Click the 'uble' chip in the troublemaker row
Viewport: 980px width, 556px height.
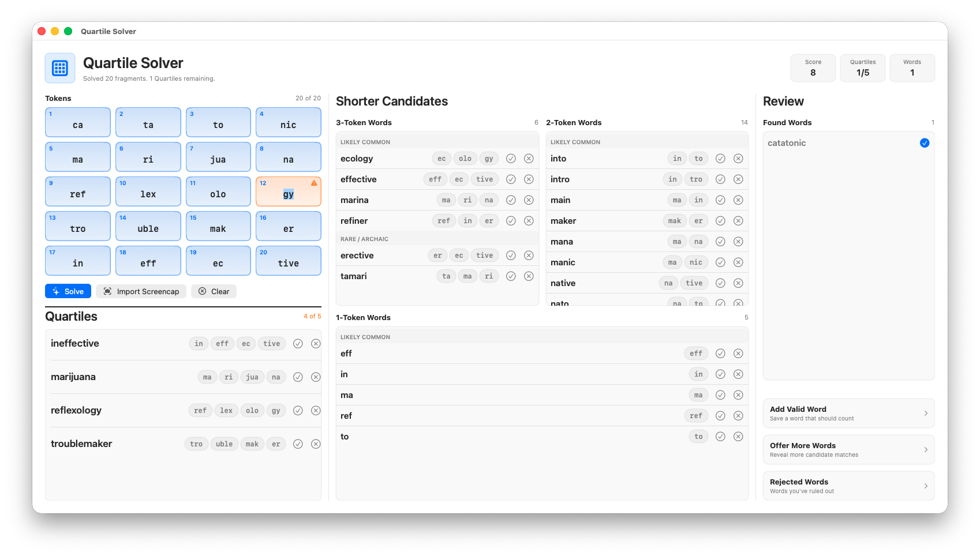click(x=225, y=444)
